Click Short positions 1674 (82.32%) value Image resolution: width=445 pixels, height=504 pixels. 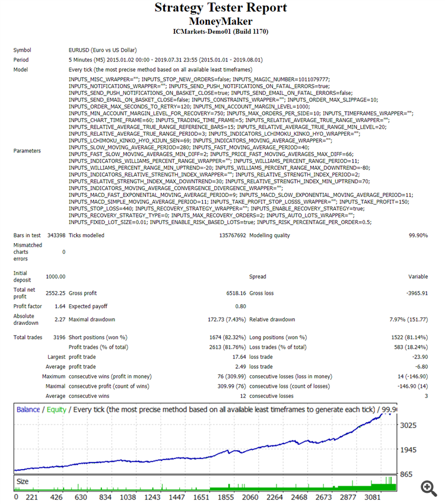click(228, 337)
